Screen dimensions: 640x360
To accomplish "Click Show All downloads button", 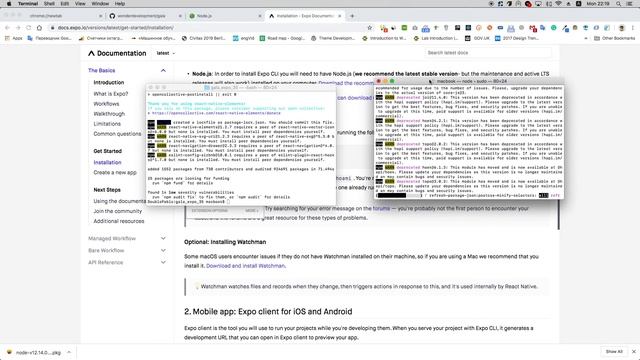I will click(x=613, y=352).
